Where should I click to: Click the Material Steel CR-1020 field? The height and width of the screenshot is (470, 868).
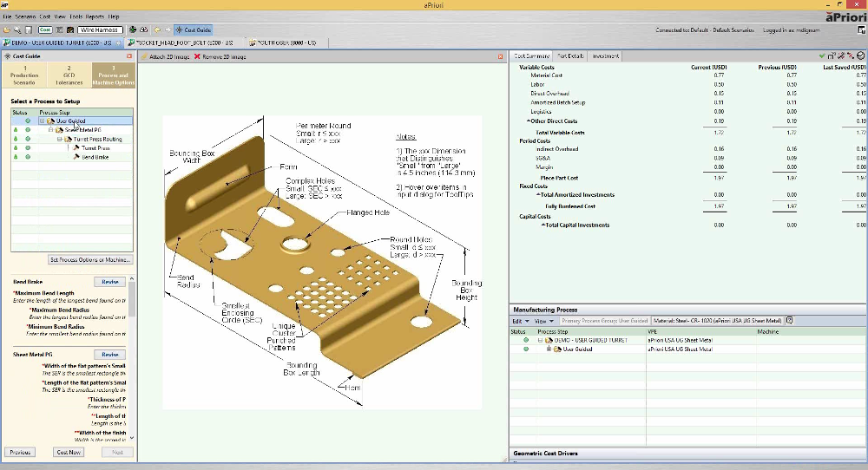pyautogui.click(x=718, y=321)
